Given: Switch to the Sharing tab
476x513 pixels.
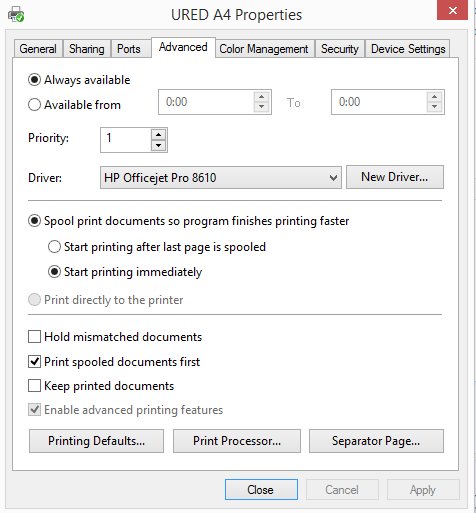Looking at the screenshot, I should click(x=87, y=49).
